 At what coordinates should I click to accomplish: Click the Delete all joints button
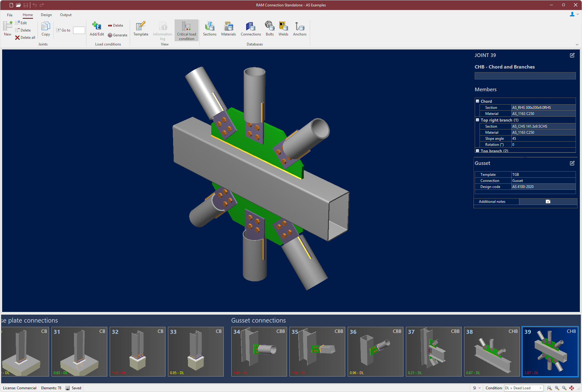25,38
